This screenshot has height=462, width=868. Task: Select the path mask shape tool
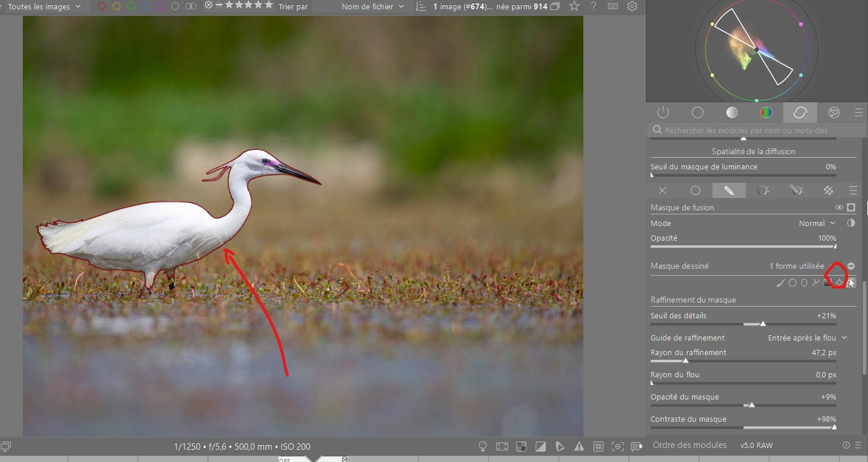pos(816,283)
